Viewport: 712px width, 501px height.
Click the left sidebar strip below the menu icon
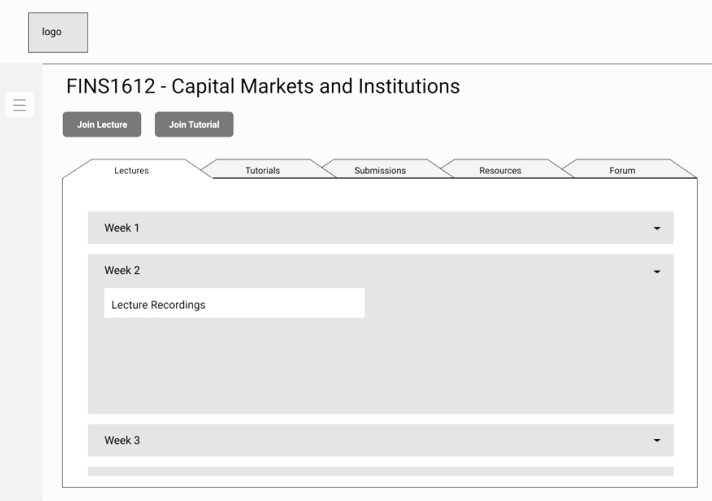[20, 300]
